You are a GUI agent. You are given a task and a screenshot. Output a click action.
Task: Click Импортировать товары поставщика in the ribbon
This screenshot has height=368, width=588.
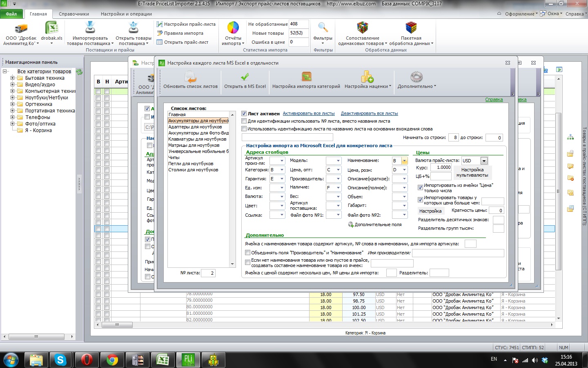tap(90, 34)
